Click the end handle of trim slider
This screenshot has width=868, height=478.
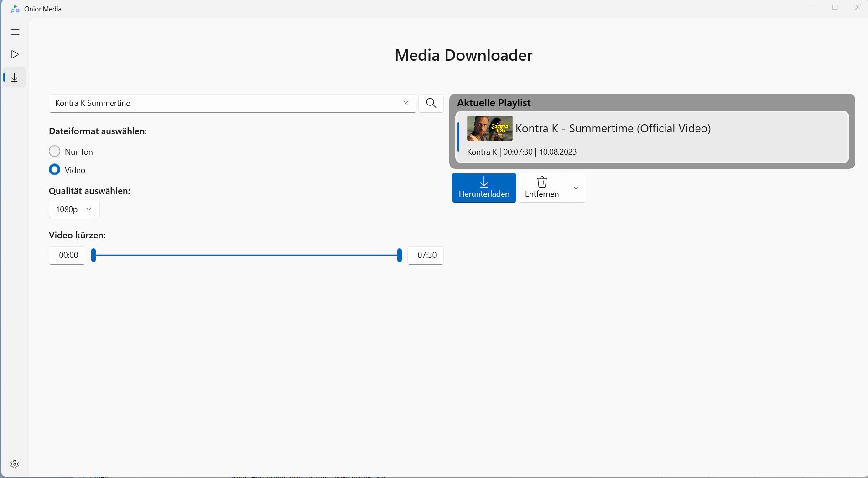(400, 255)
